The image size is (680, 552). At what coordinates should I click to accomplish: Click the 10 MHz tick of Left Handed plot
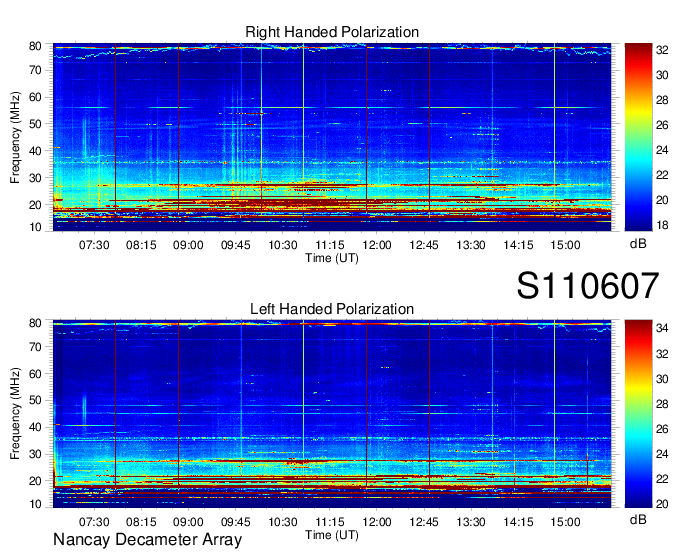pos(35,504)
